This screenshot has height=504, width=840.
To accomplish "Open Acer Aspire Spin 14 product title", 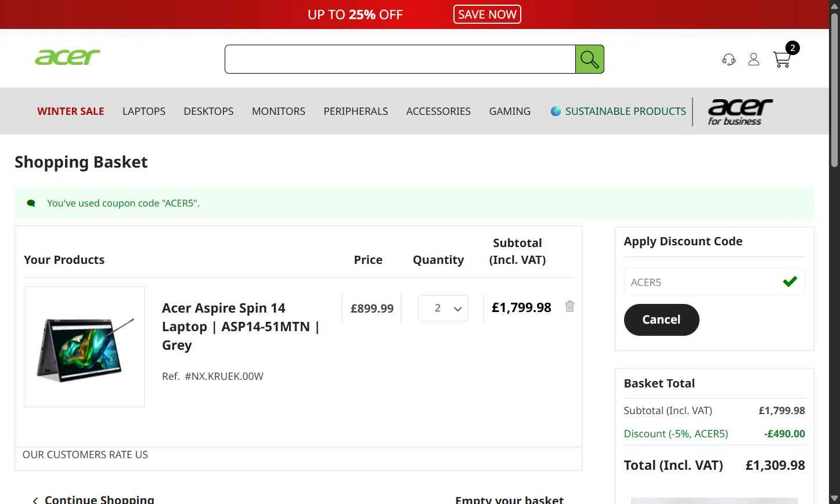I will pos(241,327).
